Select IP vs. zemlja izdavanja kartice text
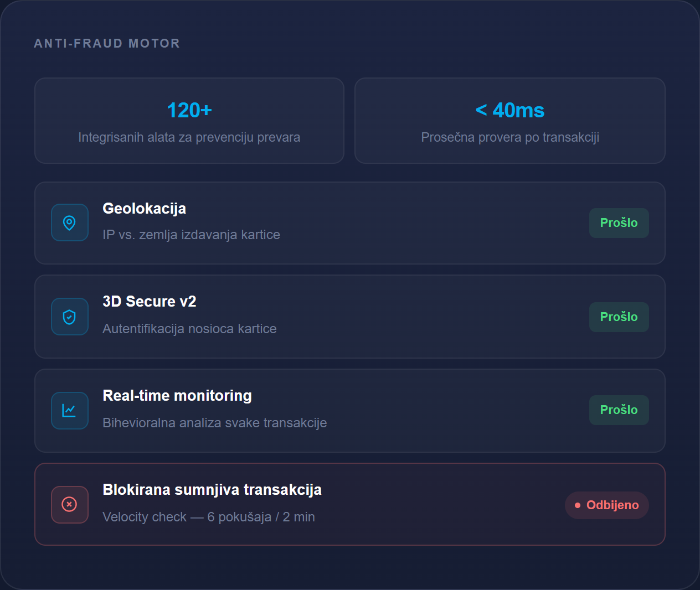The height and width of the screenshot is (590, 700). pyautogui.click(x=191, y=235)
